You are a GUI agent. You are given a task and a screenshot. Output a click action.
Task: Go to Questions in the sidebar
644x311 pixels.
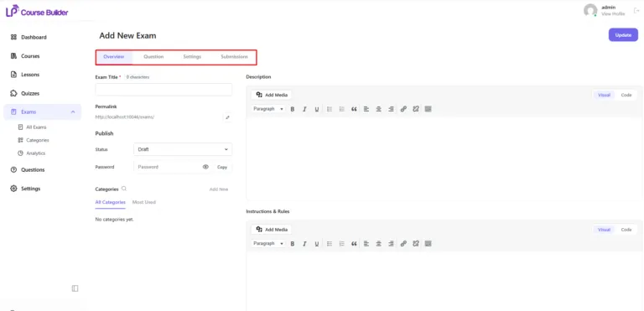28,169
